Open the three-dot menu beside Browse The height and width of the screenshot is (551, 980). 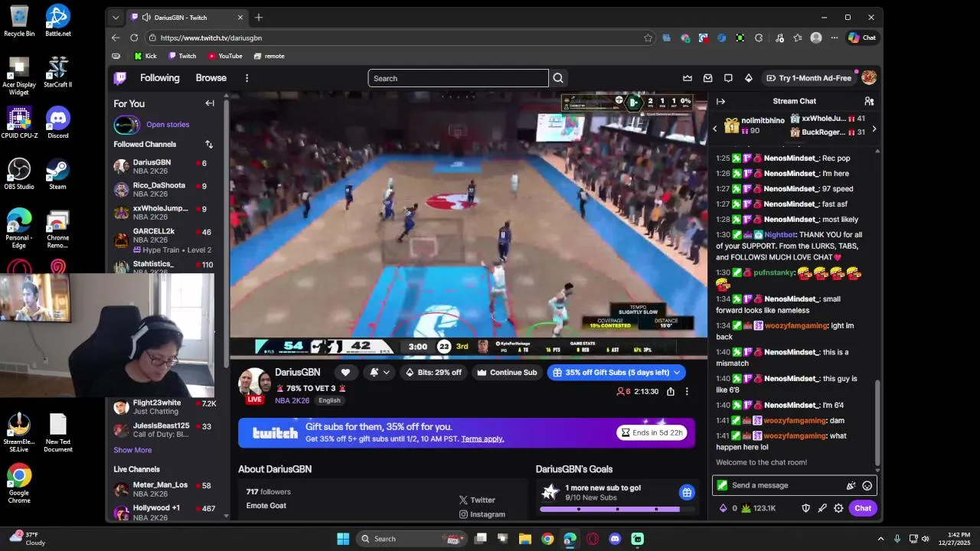coord(247,78)
